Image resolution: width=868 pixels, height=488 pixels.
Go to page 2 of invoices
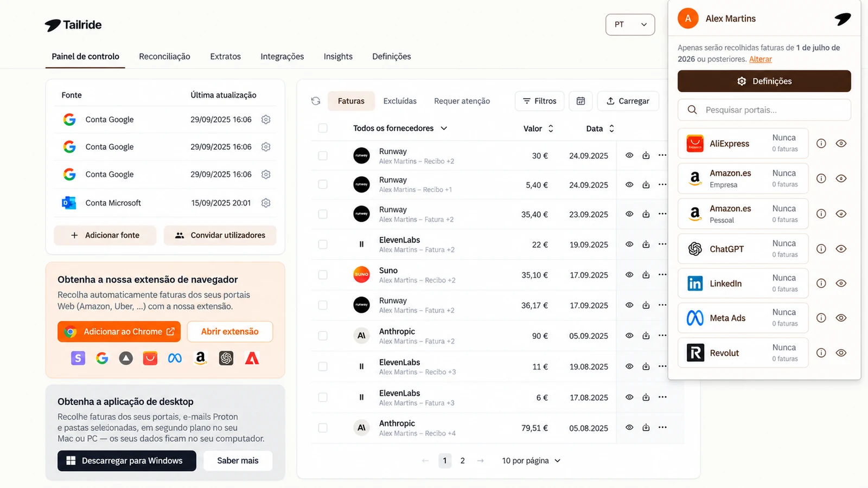pos(462,461)
